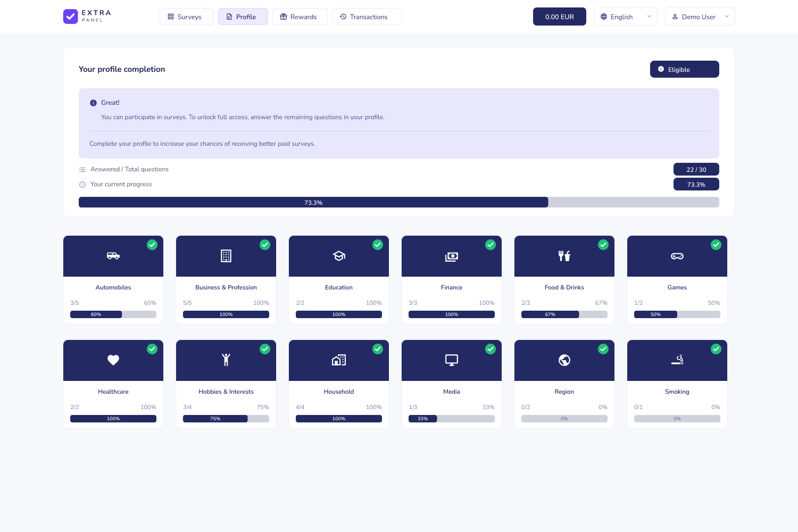Click the green checkmark on Games card

pos(716,245)
